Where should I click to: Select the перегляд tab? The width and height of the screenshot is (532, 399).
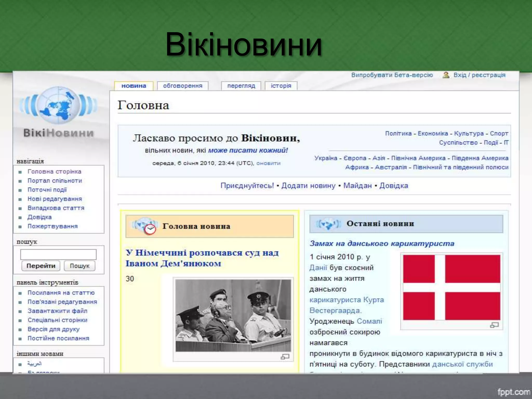[x=241, y=86]
